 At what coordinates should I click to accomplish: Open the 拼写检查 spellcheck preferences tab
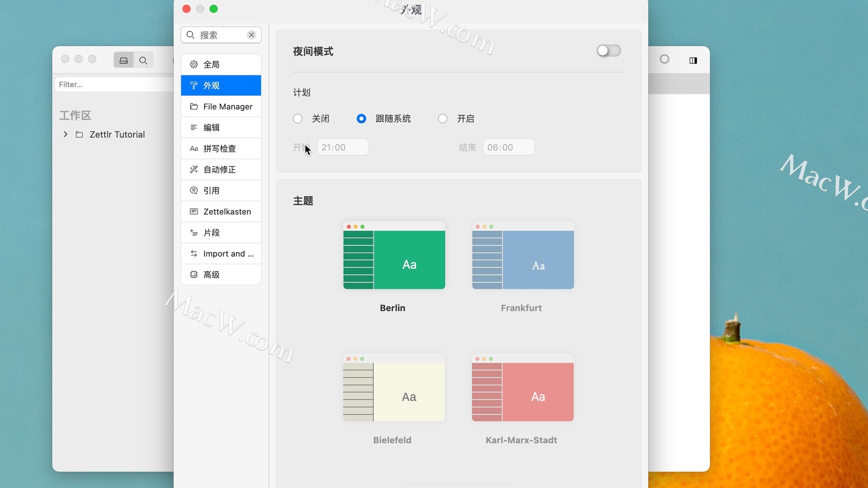pos(221,149)
